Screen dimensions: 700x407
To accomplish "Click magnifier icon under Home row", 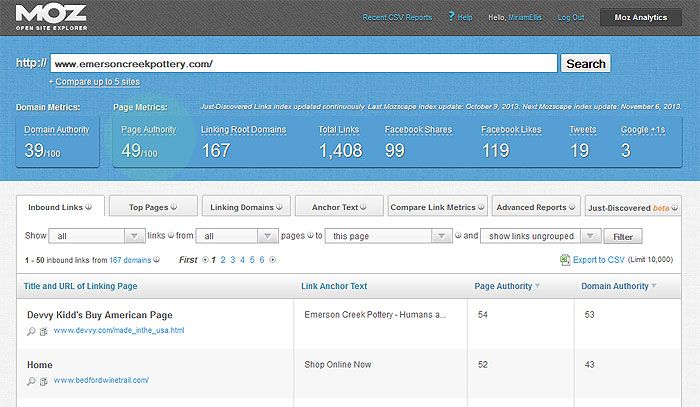I will (31, 381).
